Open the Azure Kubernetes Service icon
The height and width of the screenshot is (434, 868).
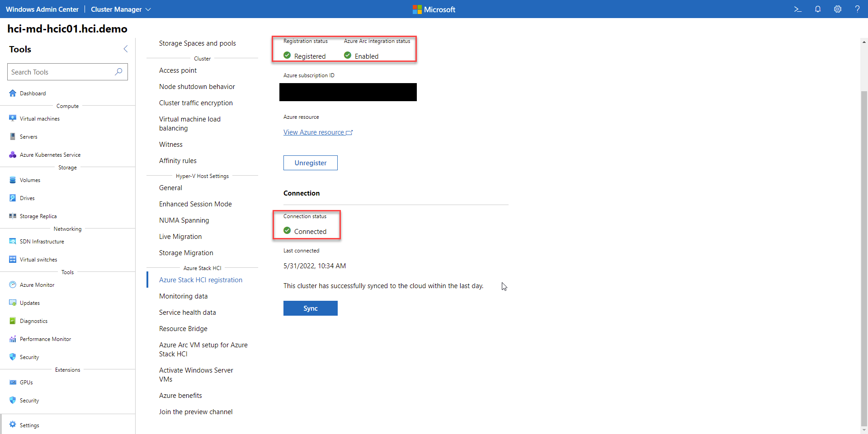[13, 154]
